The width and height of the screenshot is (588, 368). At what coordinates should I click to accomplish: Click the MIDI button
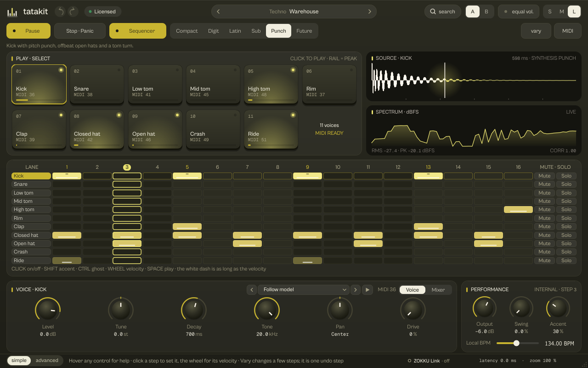click(568, 31)
